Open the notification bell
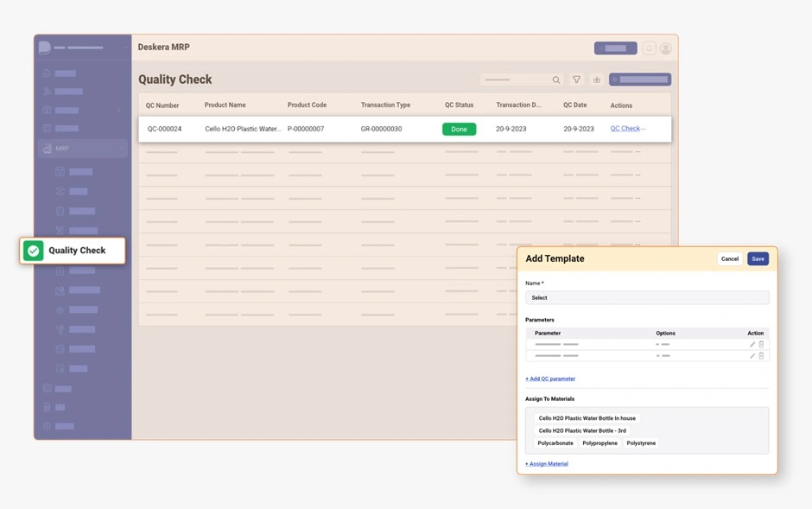 pos(649,48)
